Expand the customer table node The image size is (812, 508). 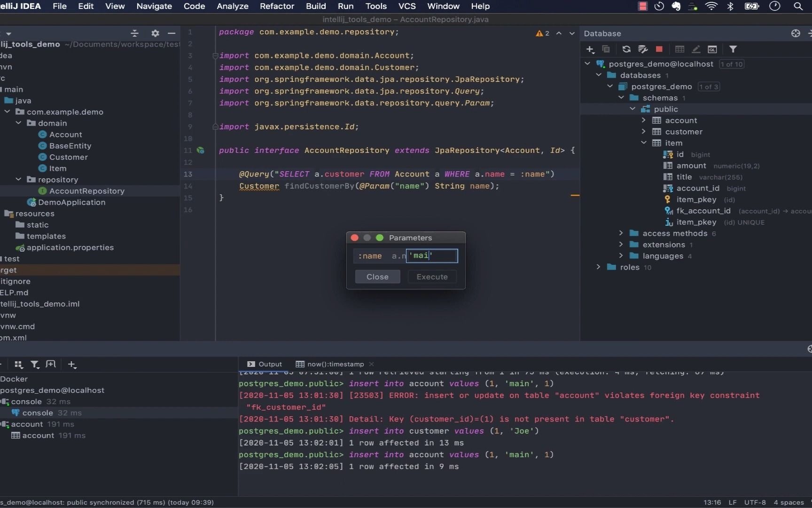coord(644,131)
